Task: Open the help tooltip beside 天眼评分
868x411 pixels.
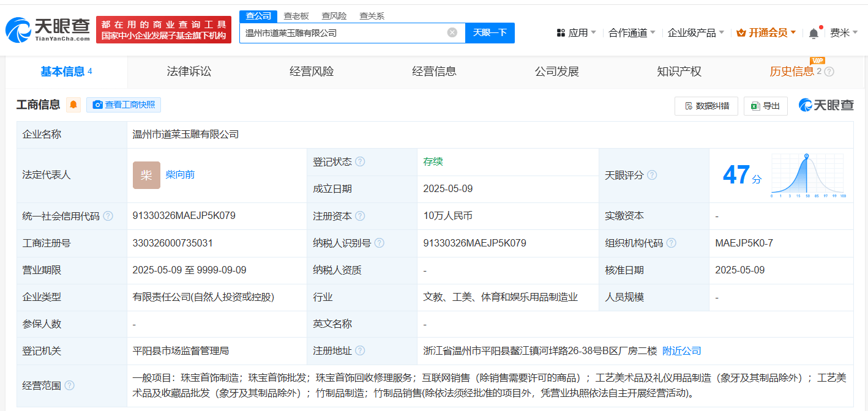Action: click(653, 174)
